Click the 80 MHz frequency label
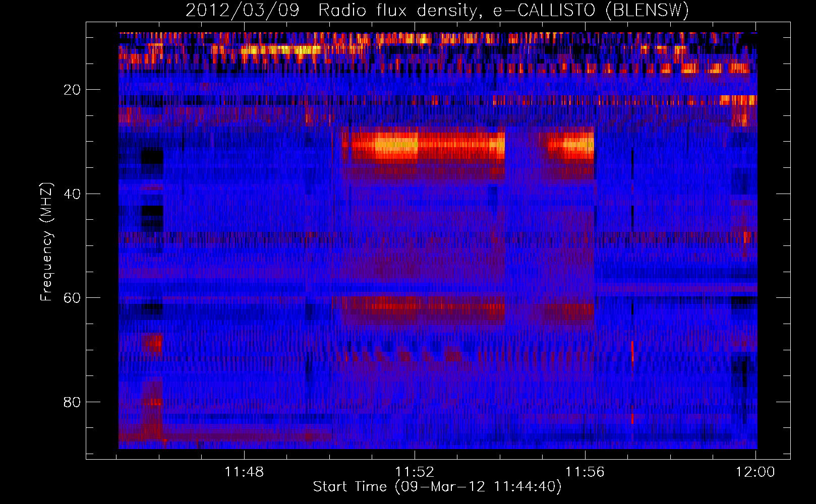The width and height of the screenshot is (816, 504). pos(72,402)
